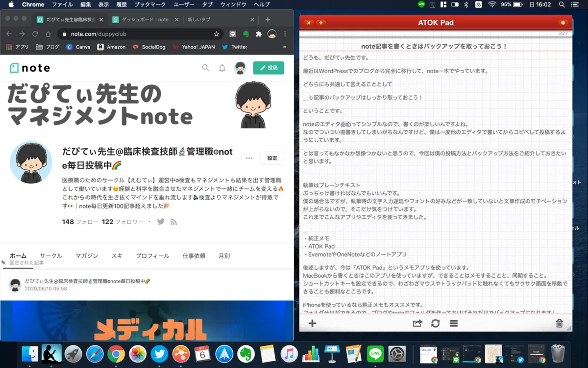Expand hidden bookmarks chevron in Chrome
588x368 pixels.
(285, 47)
